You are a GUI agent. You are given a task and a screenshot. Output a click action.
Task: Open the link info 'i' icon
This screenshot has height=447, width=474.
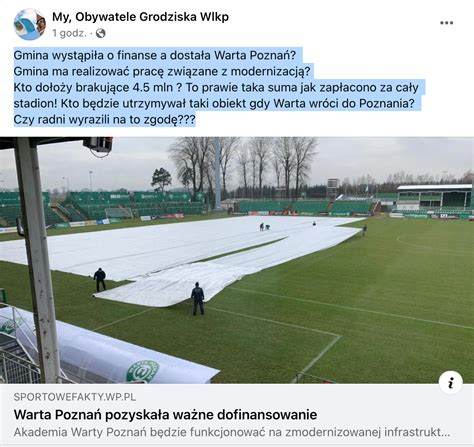pos(451,382)
